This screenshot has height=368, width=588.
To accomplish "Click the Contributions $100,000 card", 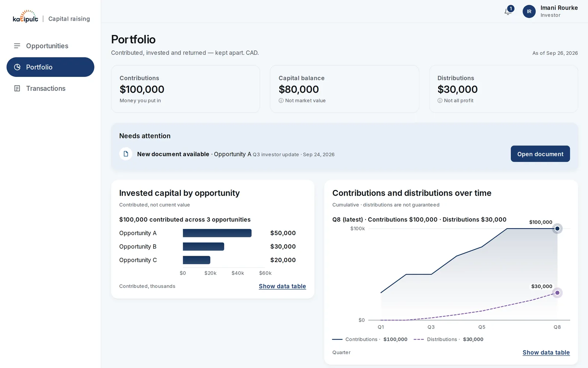I will (186, 89).
